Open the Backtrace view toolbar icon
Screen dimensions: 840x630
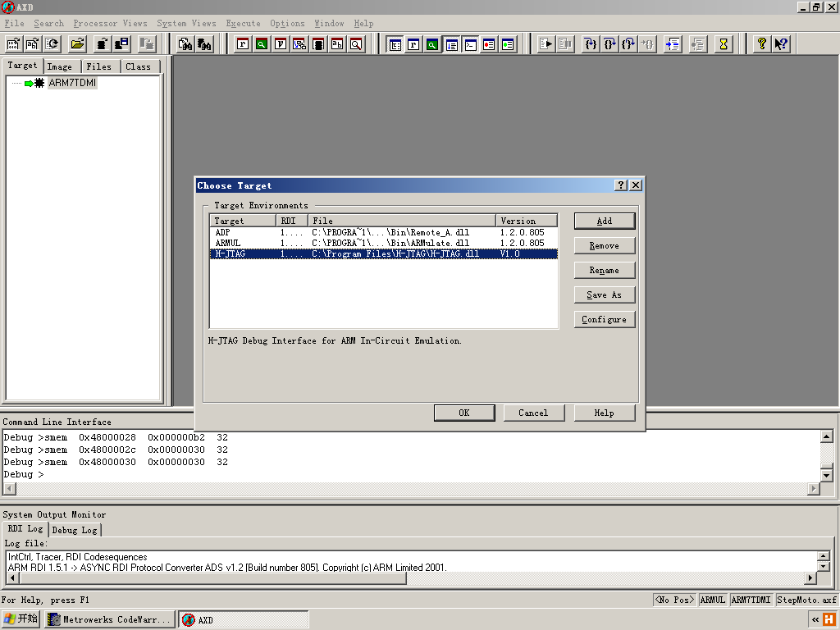pyautogui.click(x=299, y=44)
